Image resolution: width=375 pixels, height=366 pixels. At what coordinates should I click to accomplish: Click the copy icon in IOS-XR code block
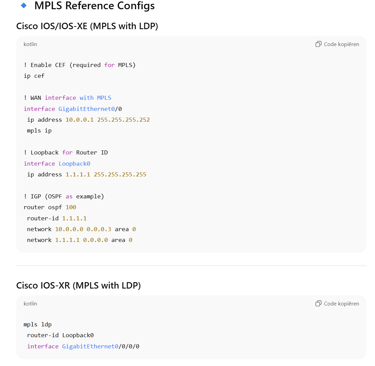coord(318,303)
